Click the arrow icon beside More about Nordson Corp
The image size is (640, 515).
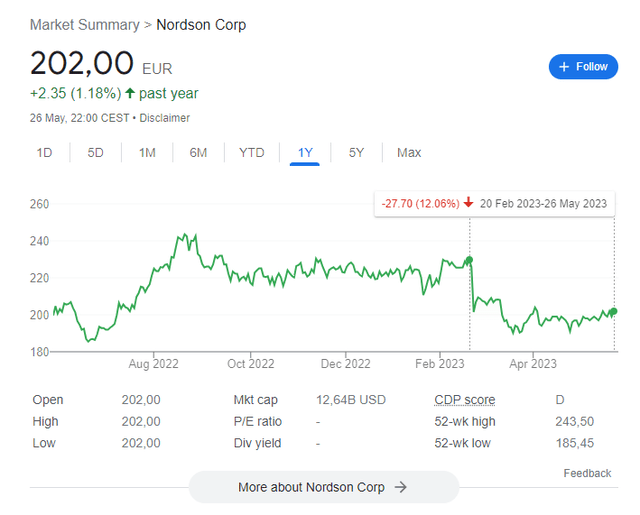click(401, 487)
